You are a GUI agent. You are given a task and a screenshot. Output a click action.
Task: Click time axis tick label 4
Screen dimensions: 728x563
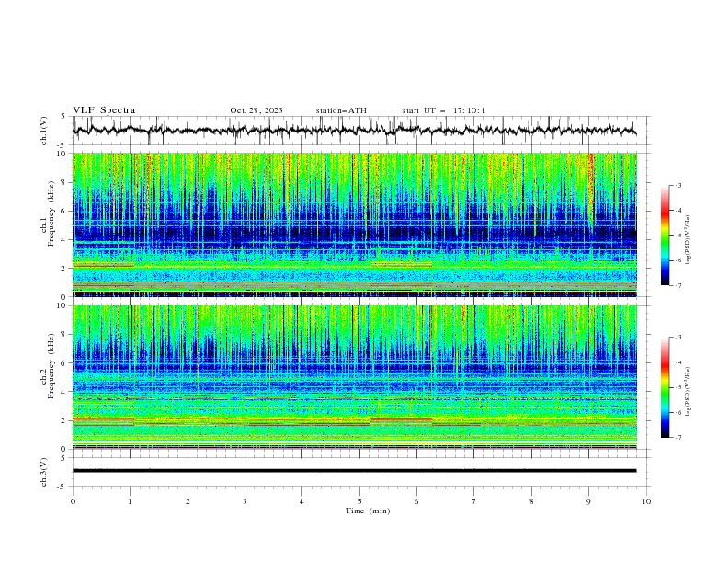point(302,501)
